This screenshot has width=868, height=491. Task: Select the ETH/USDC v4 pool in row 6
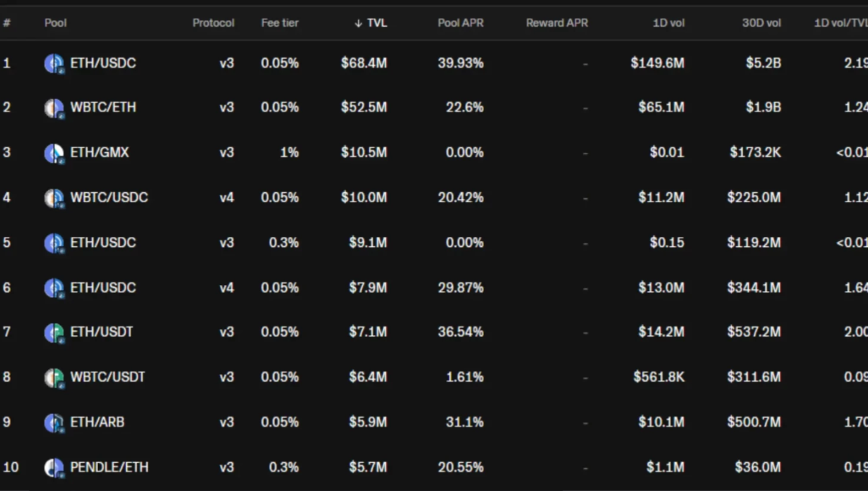click(434, 288)
